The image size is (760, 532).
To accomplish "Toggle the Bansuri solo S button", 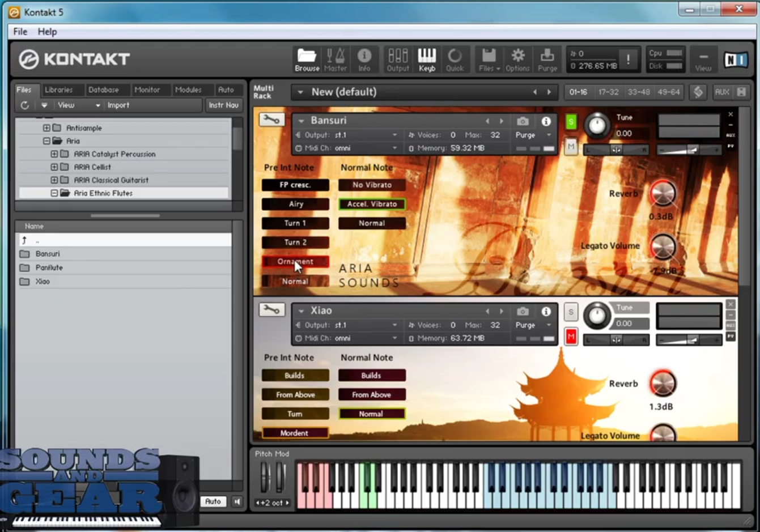I will pyautogui.click(x=571, y=121).
